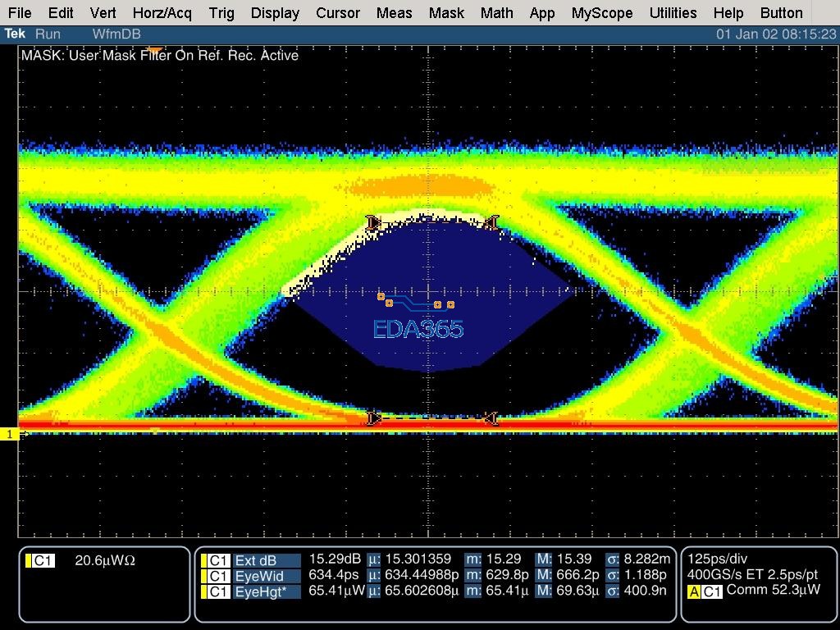Viewport: 840px width, 630px height.
Task: Click the EyeWid maximum value 666.2p
Action: point(578,575)
